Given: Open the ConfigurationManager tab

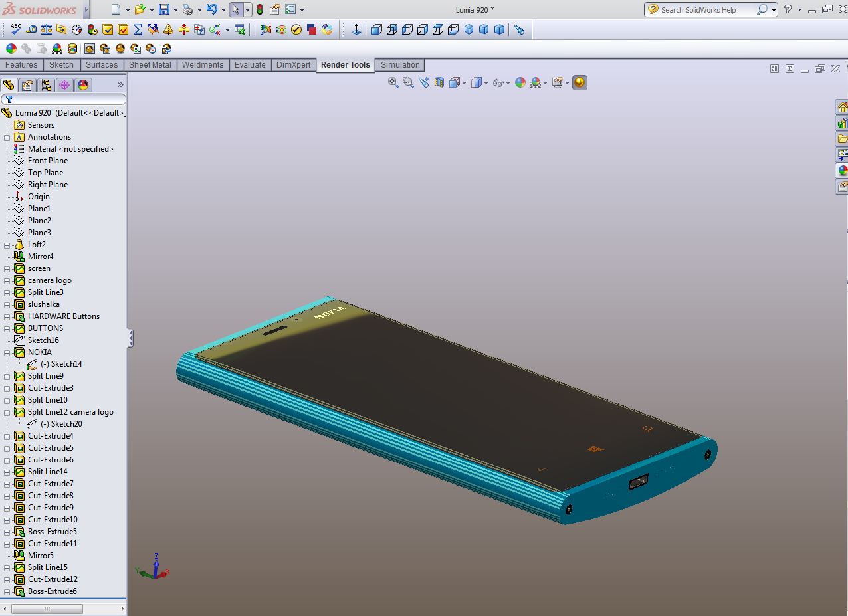Looking at the screenshot, I should tap(46, 85).
